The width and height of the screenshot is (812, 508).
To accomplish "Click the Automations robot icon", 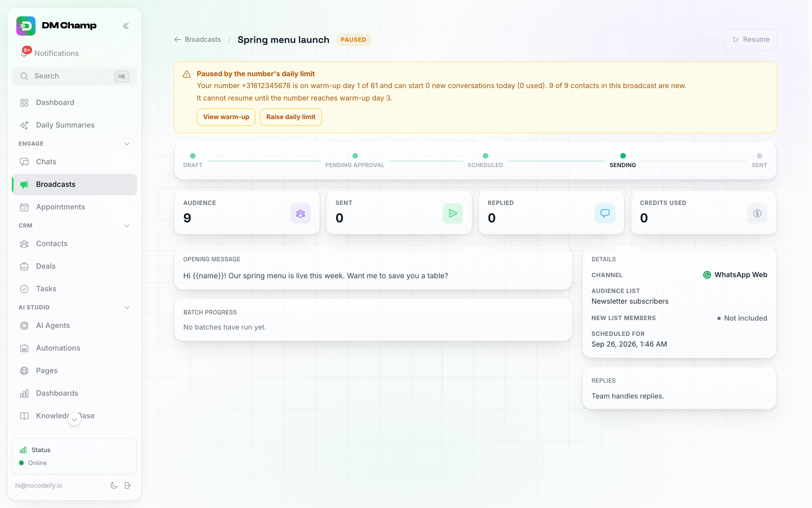I will coord(24,348).
